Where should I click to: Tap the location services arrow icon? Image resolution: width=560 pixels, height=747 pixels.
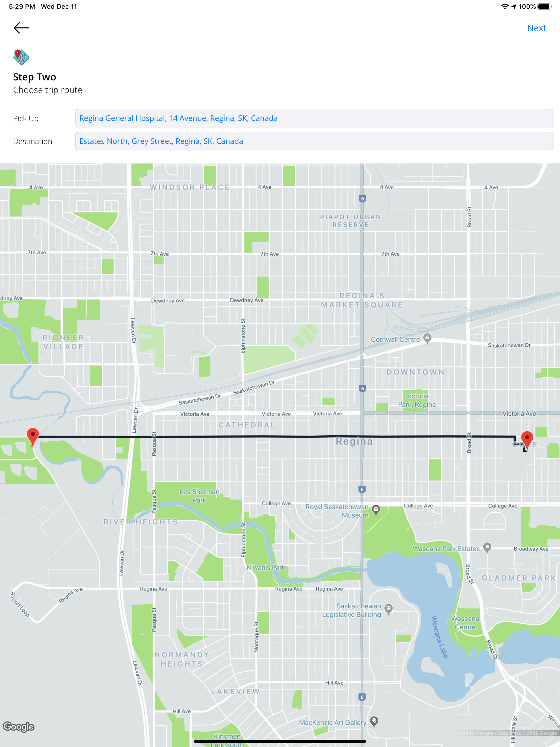[514, 6]
